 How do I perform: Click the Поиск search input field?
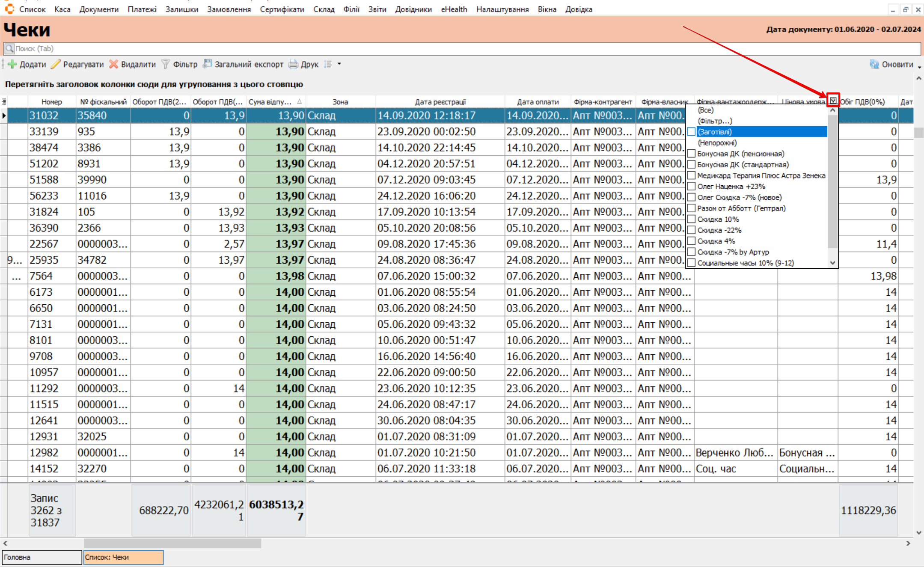(x=462, y=48)
